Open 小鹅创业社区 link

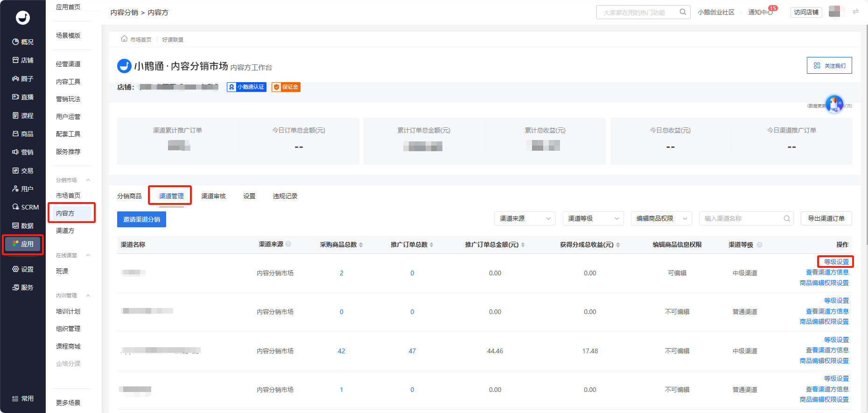716,12
